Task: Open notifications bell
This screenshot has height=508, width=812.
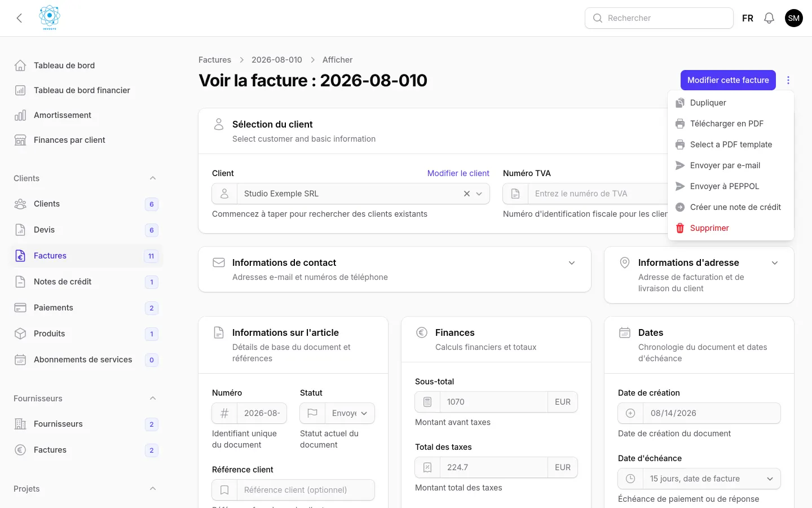Action: coord(769,18)
